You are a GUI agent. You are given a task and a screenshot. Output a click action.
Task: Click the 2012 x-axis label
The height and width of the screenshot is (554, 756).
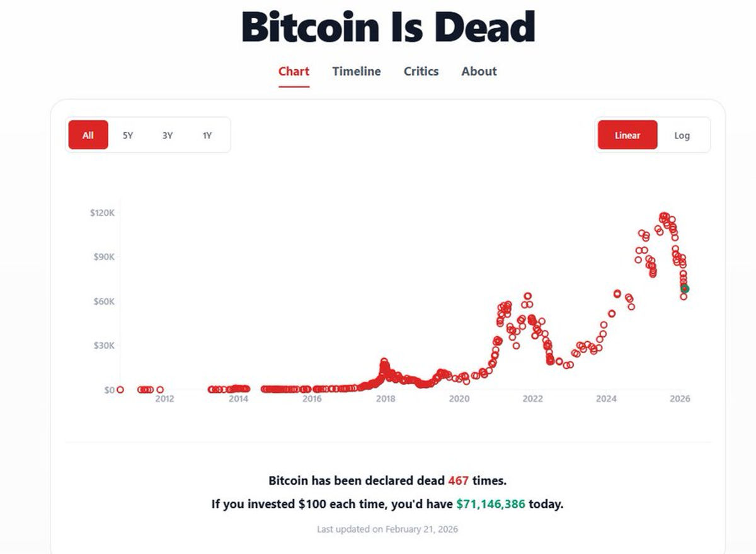[164, 399]
